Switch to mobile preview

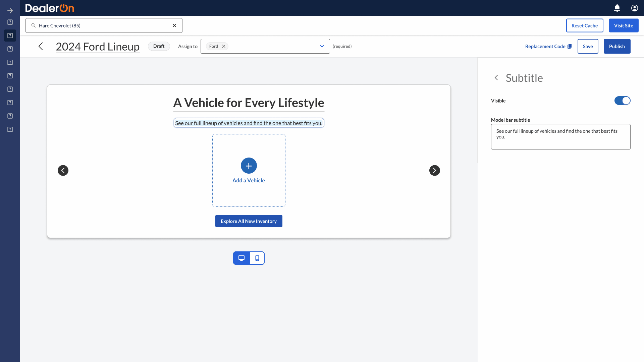pos(257,258)
